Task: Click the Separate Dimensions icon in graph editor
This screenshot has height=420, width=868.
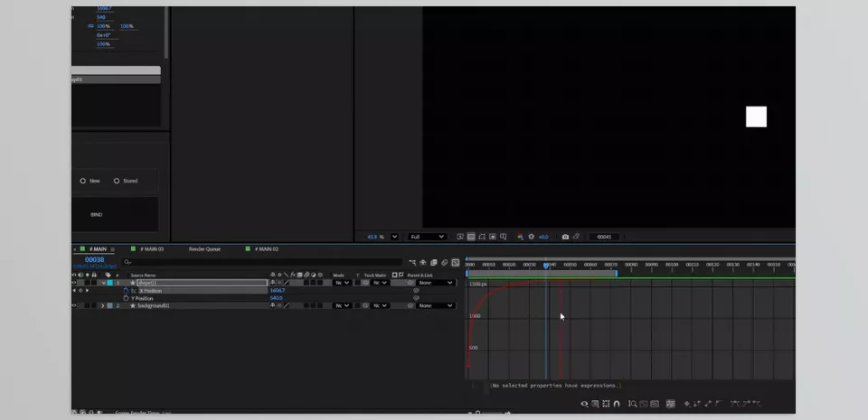Action: tap(670, 404)
